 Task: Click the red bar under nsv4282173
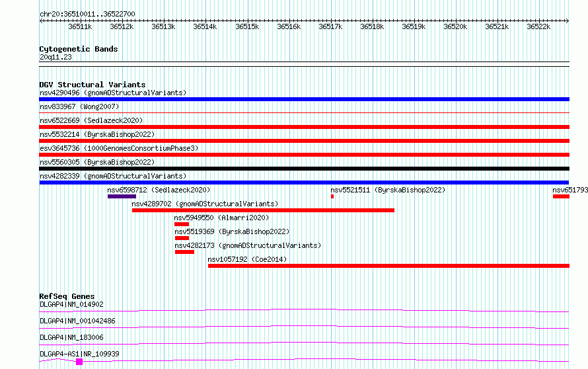(184, 252)
